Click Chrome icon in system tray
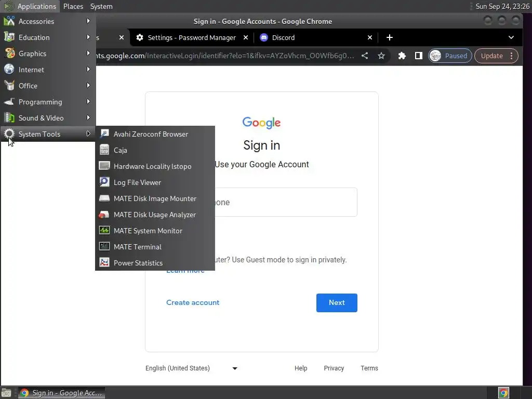 click(x=503, y=393)
